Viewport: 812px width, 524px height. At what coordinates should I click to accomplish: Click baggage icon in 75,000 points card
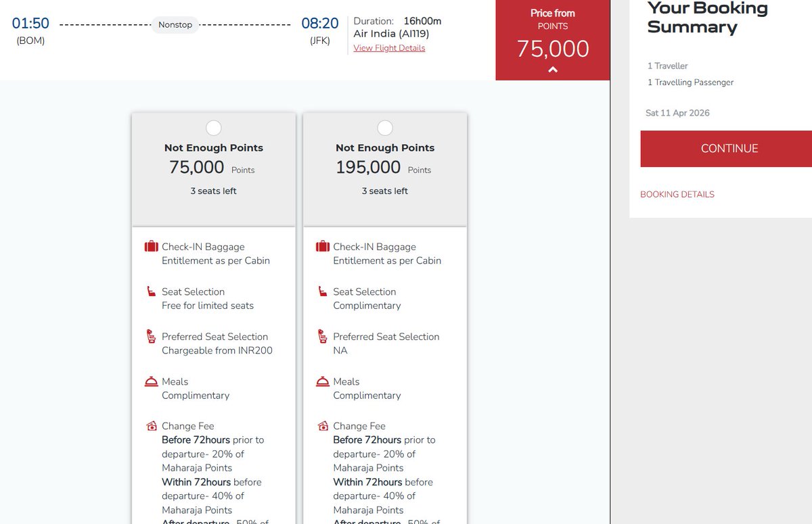click(x=152, y=247)
